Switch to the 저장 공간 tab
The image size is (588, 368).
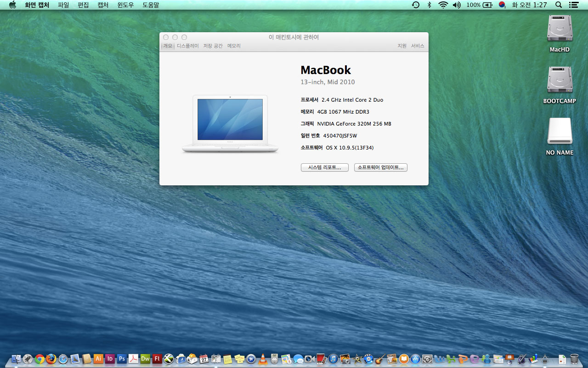(x=213, y=46)
